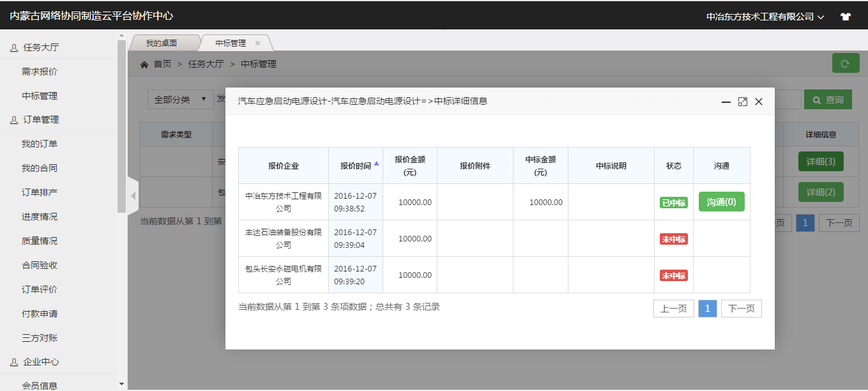The height and width of the screenshot is (391, 868).
Task: Click the green refresh icon button
Action: (x=845, y=63)
